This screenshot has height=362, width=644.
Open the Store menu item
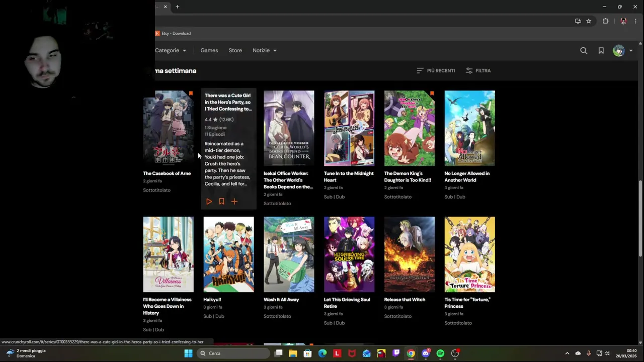235,50
